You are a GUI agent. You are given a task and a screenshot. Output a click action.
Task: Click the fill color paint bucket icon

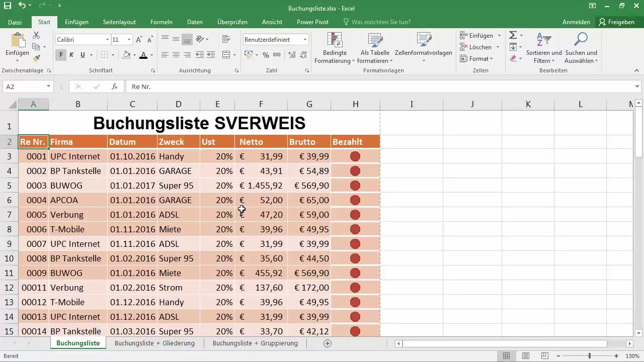tap(126, 55)
